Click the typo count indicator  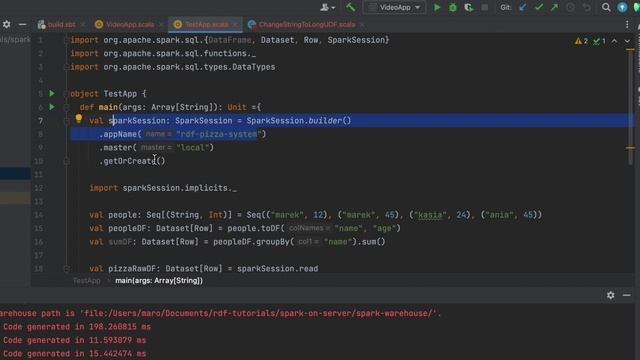point(599,41)
